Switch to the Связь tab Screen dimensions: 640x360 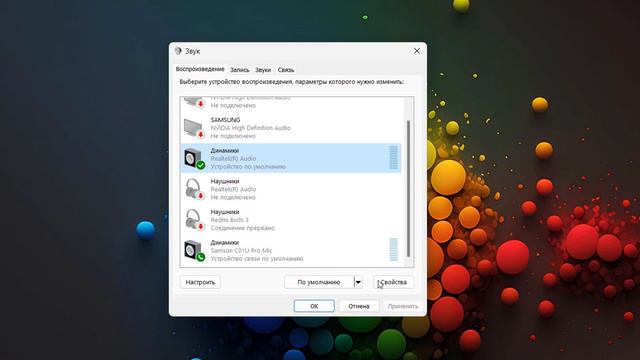coord(286,70)
